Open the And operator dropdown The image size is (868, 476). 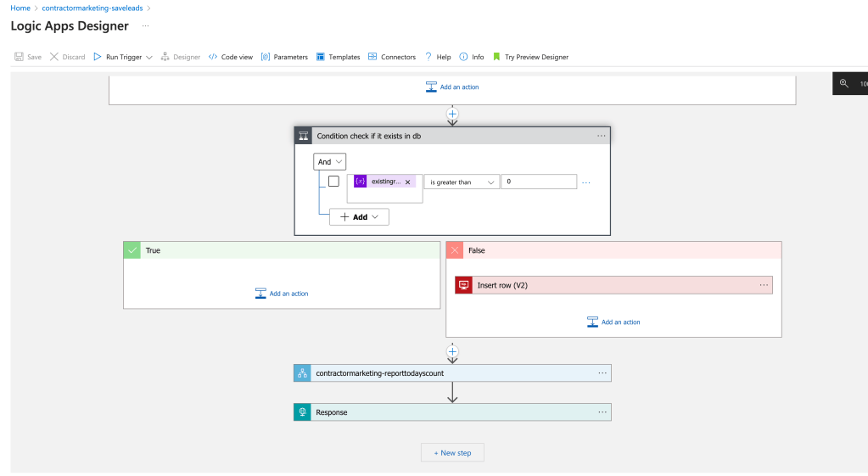(x=329, y=161)
